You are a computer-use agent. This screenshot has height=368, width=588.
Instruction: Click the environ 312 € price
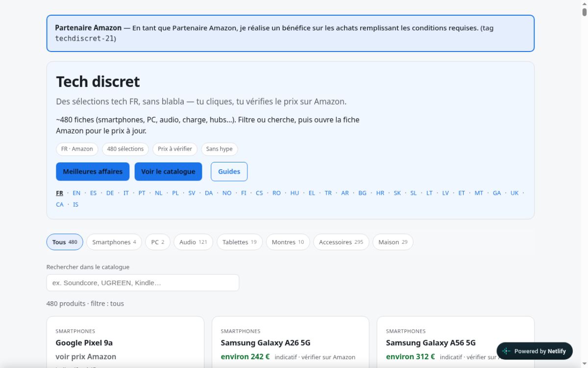tap(410, 357)
